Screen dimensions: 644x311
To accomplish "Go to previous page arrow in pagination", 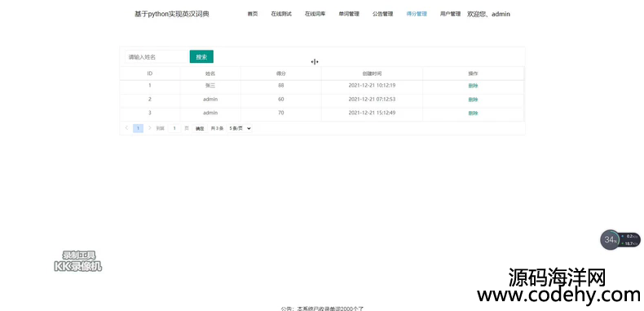I will (x=126, y=128).
